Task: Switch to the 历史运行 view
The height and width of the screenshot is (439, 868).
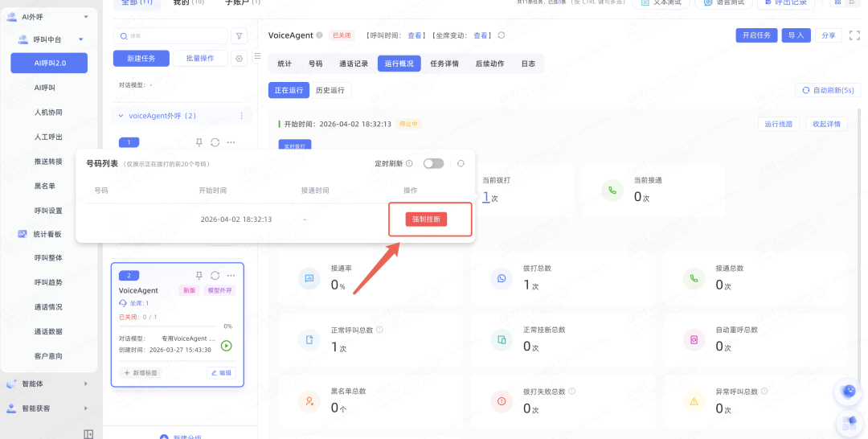Action: click(x=330, y=90)
